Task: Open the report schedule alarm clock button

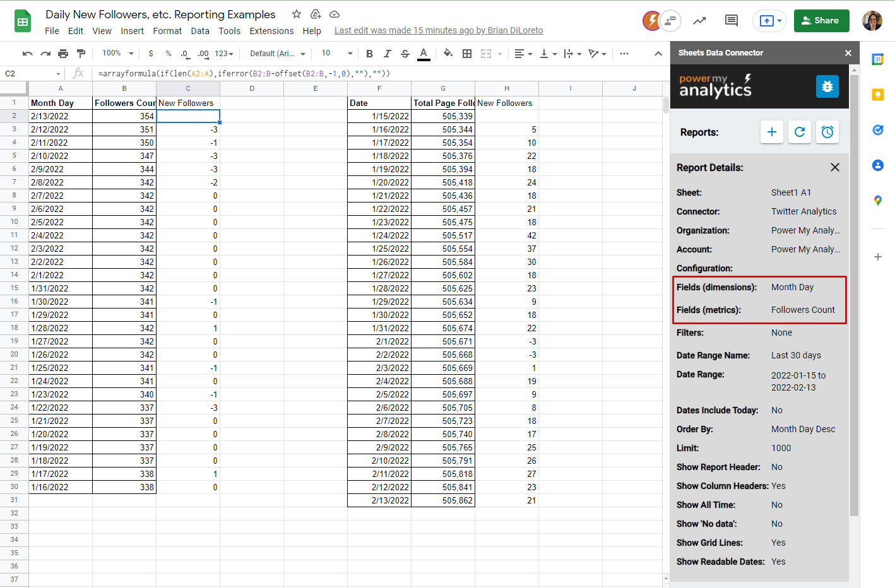Action: point(827,132)
